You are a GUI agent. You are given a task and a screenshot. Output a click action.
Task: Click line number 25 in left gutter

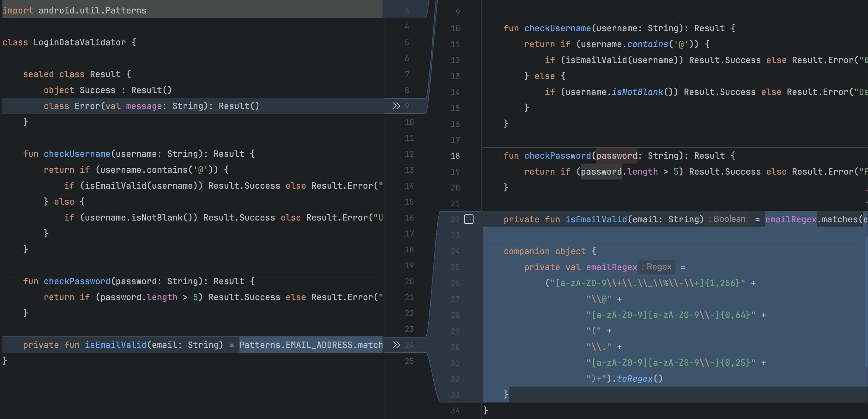[409, 361]
